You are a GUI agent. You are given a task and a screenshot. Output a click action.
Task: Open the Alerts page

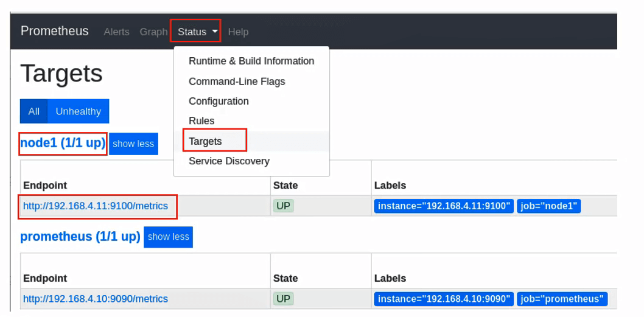[116, 32]
